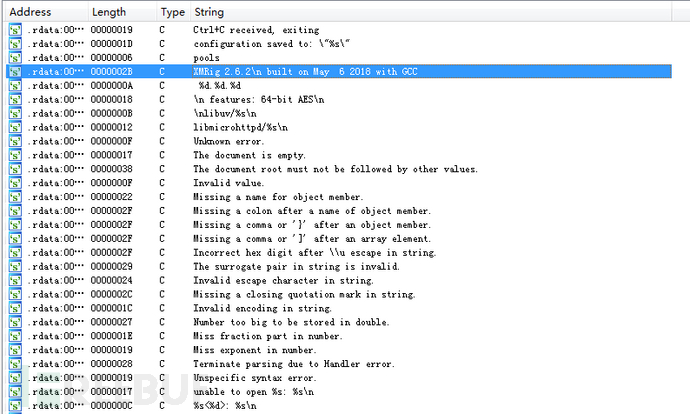
Task: Click string icon beside 'Unspecific syntax error.'
Action: coord(15,378)
